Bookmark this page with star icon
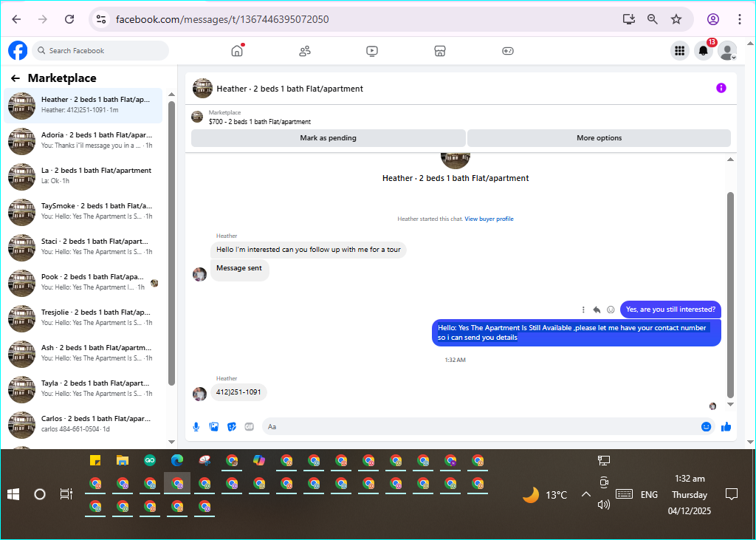756x540 pixels. 676,19
